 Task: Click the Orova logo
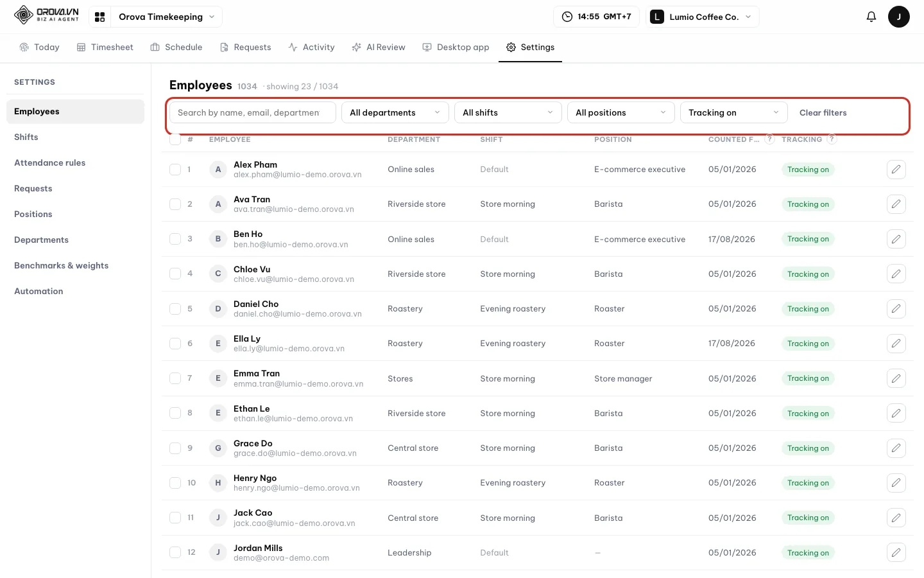point(46,15)
